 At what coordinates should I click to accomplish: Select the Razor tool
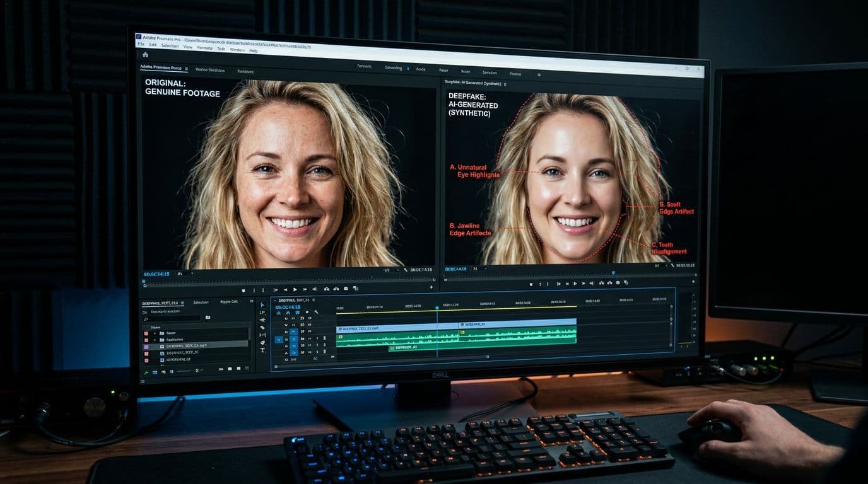tap(262, 327)
